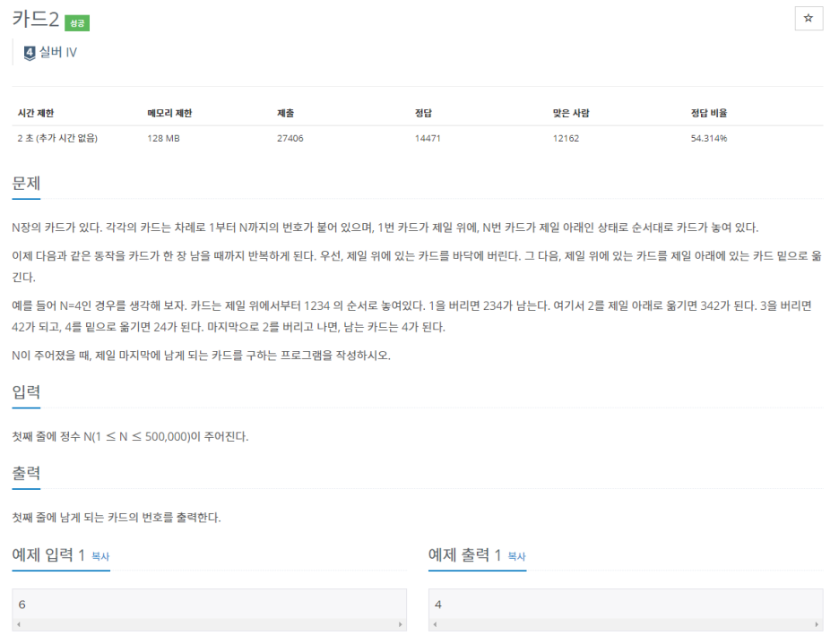Screen dimensions: 839x644
Task: Click the 출력 section heading
Action: [x=26, y=473]
